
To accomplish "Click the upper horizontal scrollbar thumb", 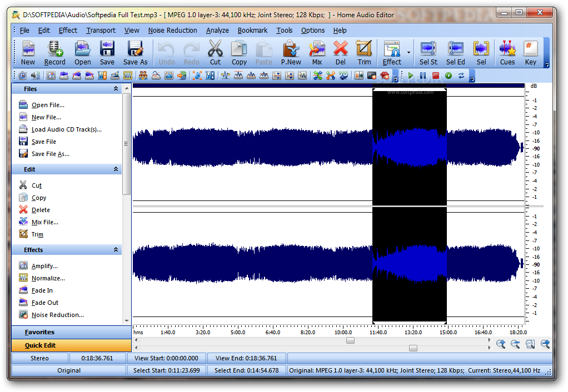I will (x=350, y=340).
